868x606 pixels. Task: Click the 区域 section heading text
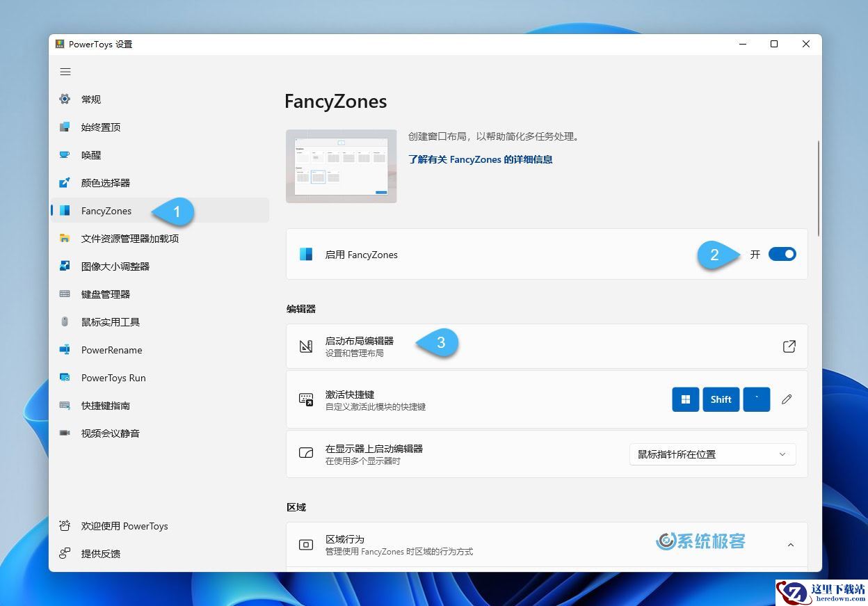pos(296,507)
